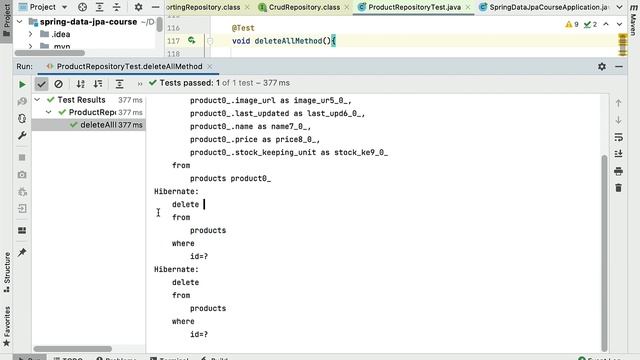Open the Project tool window stripe

tap(7, 20)
